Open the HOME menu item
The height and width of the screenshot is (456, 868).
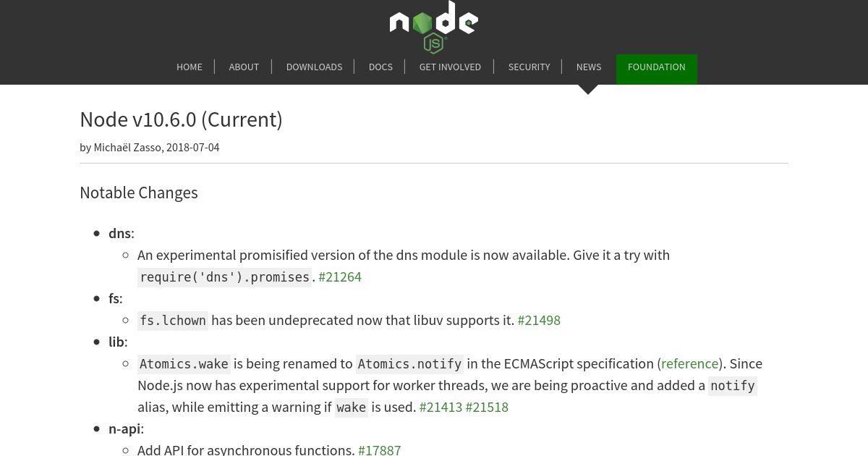pyautogui.click(x=190, y=67)
